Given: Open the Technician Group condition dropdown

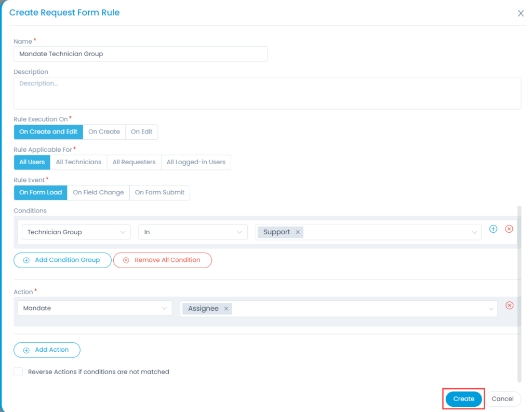Looking at the screenshot, I should [x=76, y=232].
